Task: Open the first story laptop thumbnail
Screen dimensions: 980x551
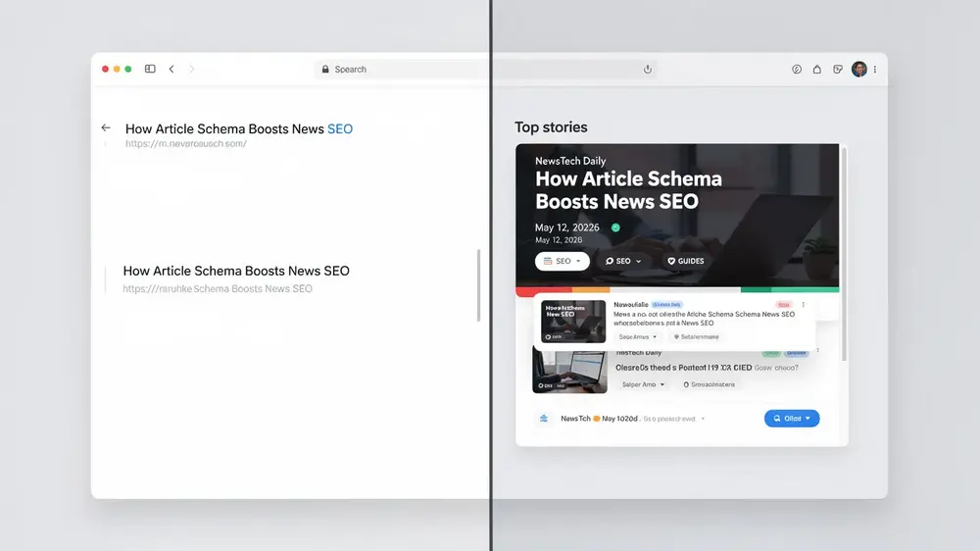Action: pos(573,322)
